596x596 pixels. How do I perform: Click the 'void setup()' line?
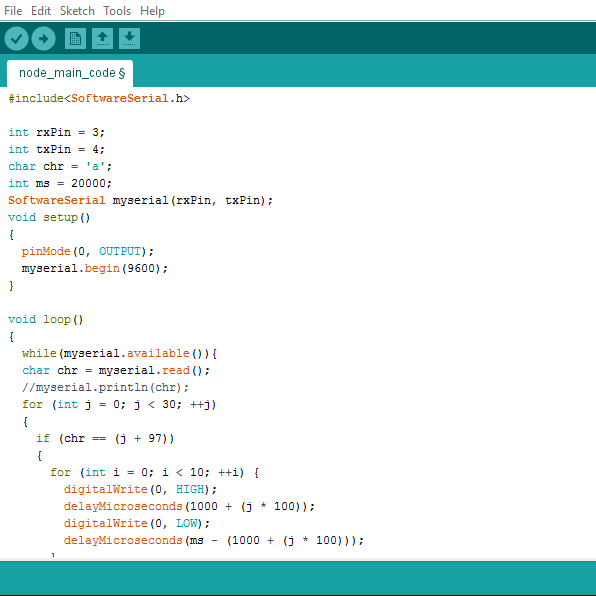[x=49, y=217]
